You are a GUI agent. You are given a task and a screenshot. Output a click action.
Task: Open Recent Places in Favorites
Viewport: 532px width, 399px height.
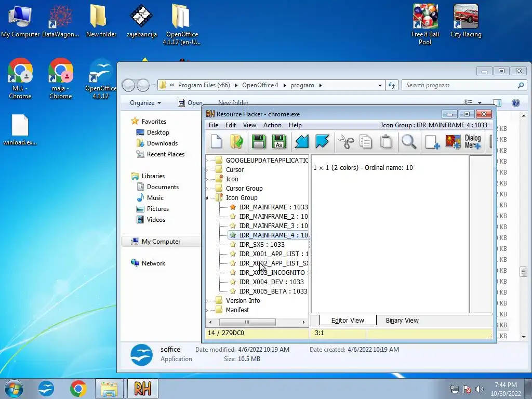tap(165, 154)
